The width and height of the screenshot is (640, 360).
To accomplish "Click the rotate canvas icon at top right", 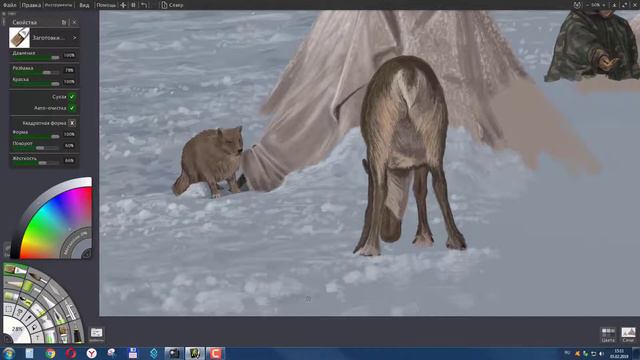I will pyautogui.click(x=577, y=5).
